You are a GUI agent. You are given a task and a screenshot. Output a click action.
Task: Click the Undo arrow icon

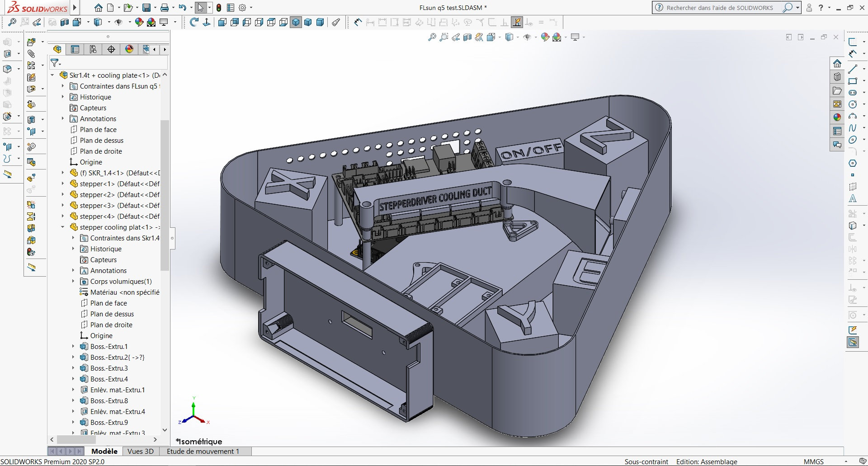click(182, 8)
